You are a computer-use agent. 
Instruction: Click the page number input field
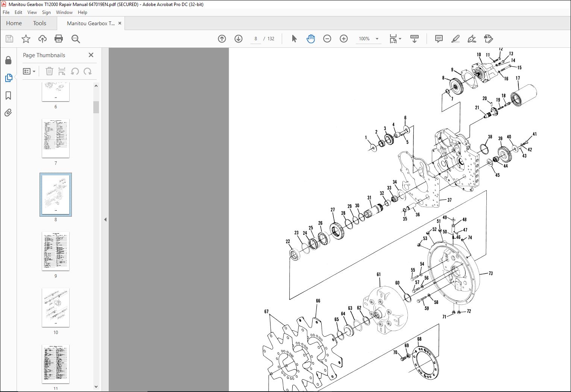tap(256, 39)
